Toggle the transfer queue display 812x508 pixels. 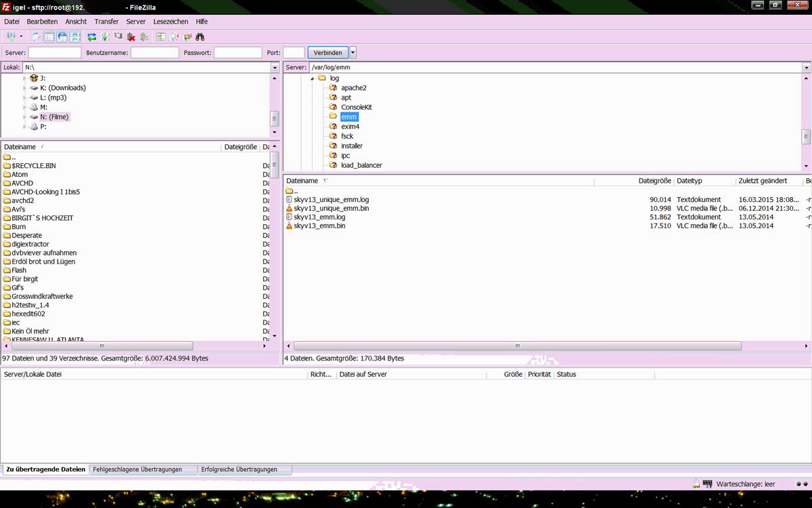click(75, 37)
